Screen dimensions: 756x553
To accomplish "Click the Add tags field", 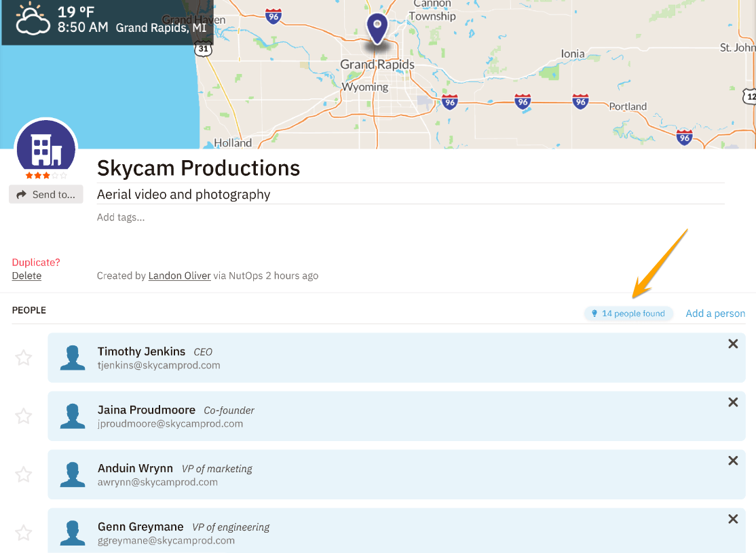I will 121,218.
